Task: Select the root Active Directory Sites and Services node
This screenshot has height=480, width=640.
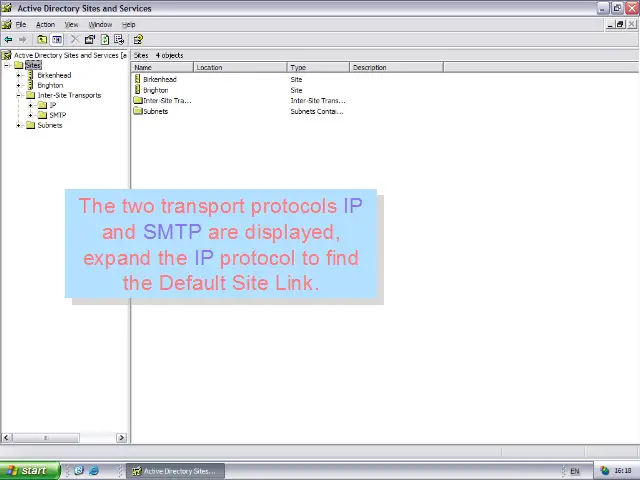Action: 70,55
